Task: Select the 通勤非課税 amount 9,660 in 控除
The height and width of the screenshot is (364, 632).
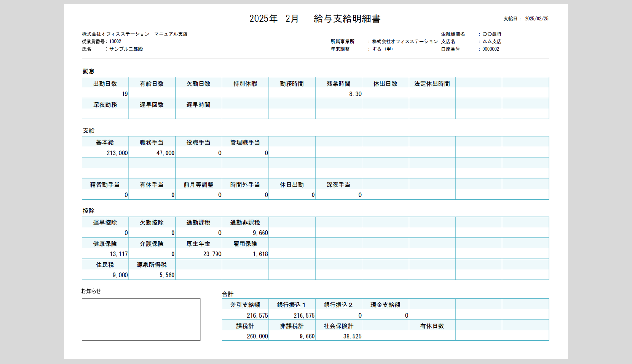Action: [x=260, y=233]
